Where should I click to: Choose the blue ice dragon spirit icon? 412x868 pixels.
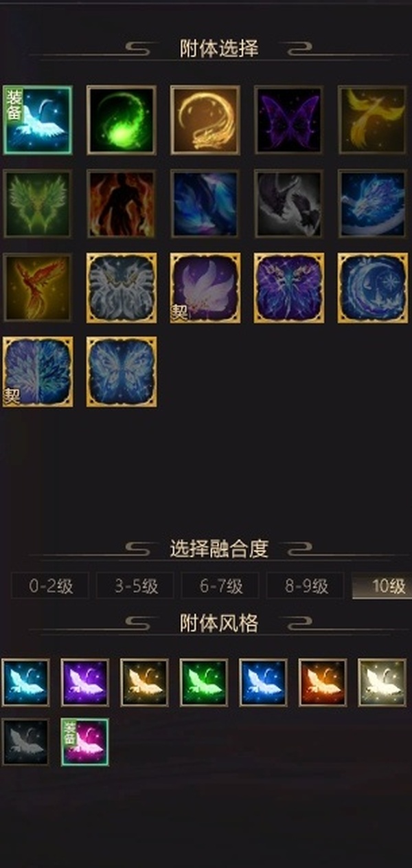[x=372, y=204]
